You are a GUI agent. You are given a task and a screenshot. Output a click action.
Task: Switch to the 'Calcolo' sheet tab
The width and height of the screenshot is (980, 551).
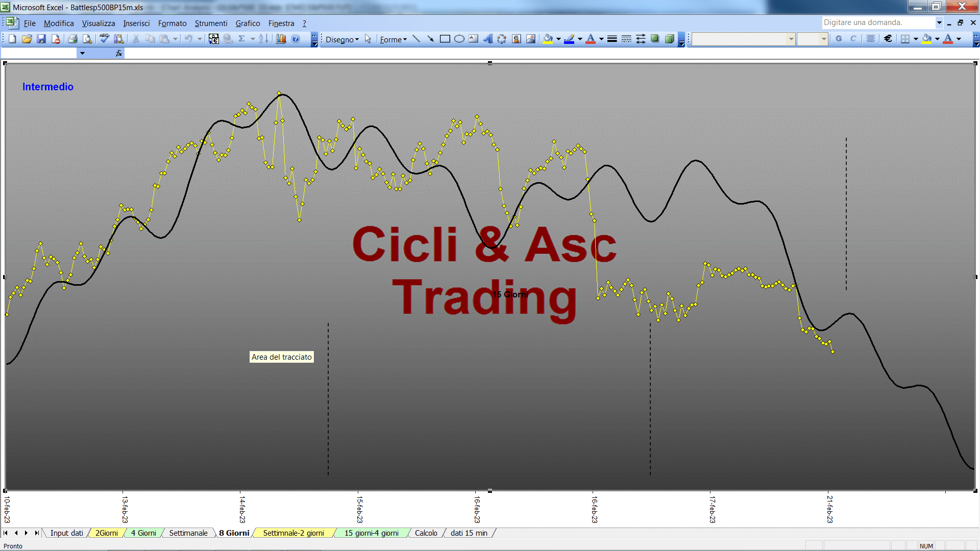(426, 533)
